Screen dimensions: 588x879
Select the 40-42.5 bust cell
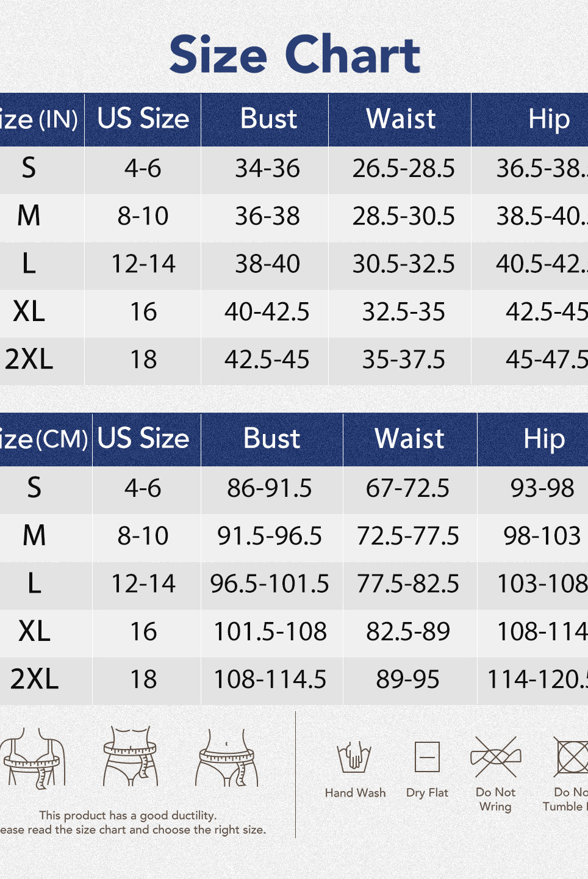pyautogui.click(x=267, y=312)
